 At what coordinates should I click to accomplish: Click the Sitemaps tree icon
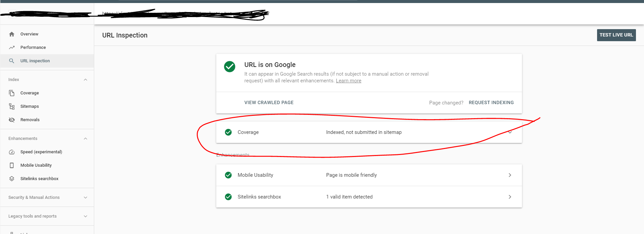pos(12,106)
